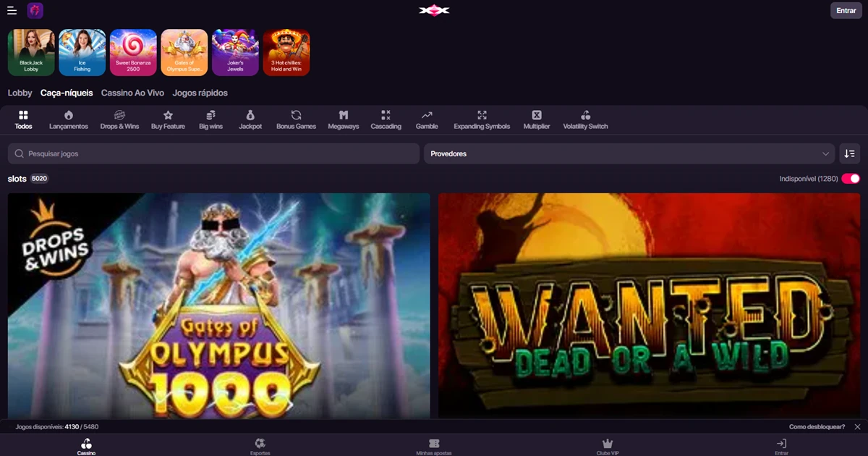
Task: Filter by Cascading category
Action: point(386,120)
